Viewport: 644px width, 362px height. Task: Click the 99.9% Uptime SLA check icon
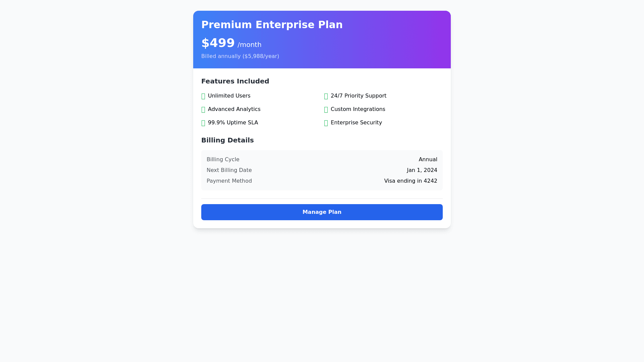click(203, 123)
